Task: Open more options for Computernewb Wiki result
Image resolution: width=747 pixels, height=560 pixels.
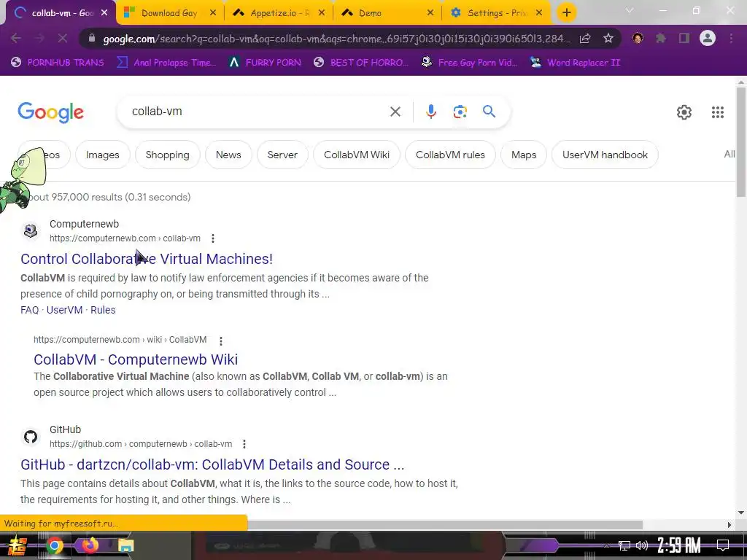Action: pos(220,341)
